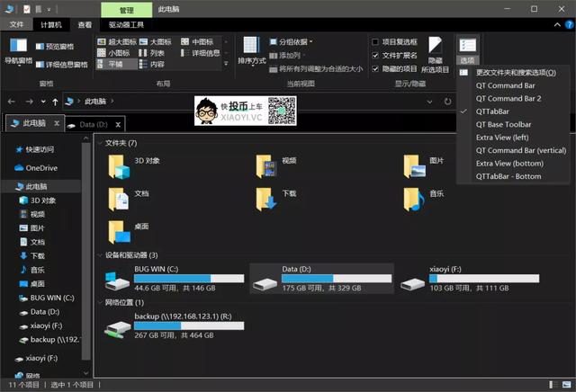Screen dimensions: 576x392
Task: Switch to the 计算机 ribbon tab
Action: click(x=50, y=24)
